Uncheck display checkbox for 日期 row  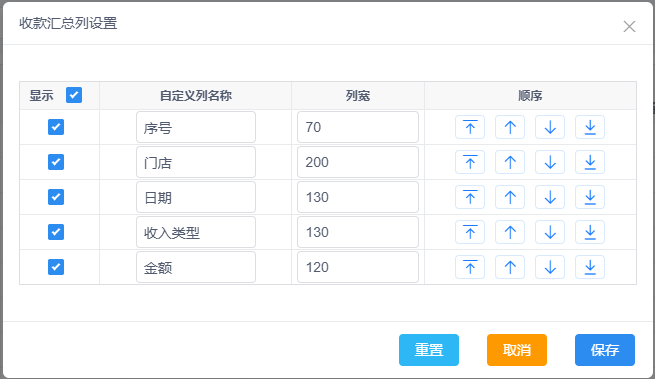click(56, 197)
